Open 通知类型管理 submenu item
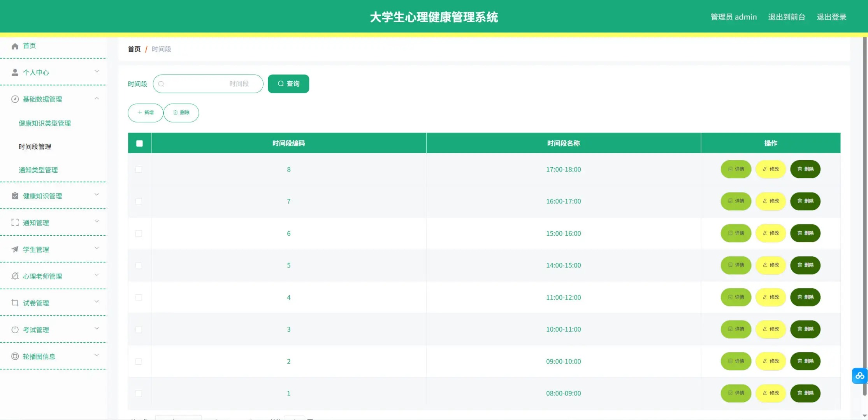Screen dimensions: 868x420 click(38, 170)
